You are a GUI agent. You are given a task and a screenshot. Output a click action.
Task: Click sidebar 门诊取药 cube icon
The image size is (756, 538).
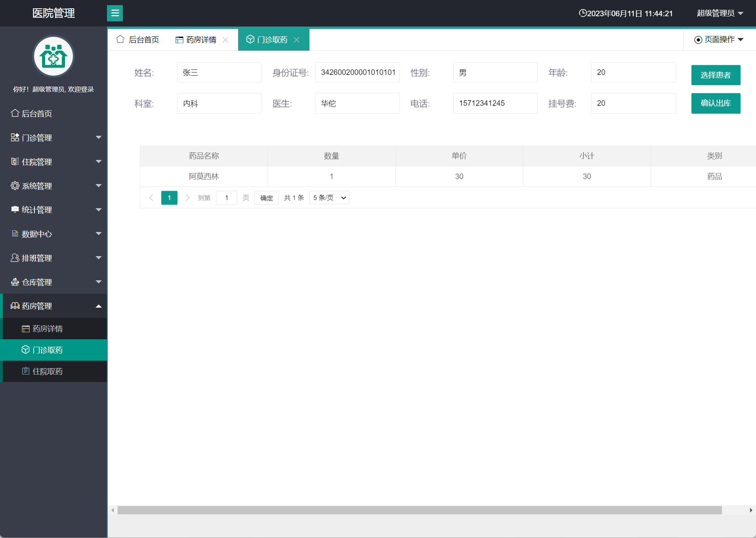26,350
